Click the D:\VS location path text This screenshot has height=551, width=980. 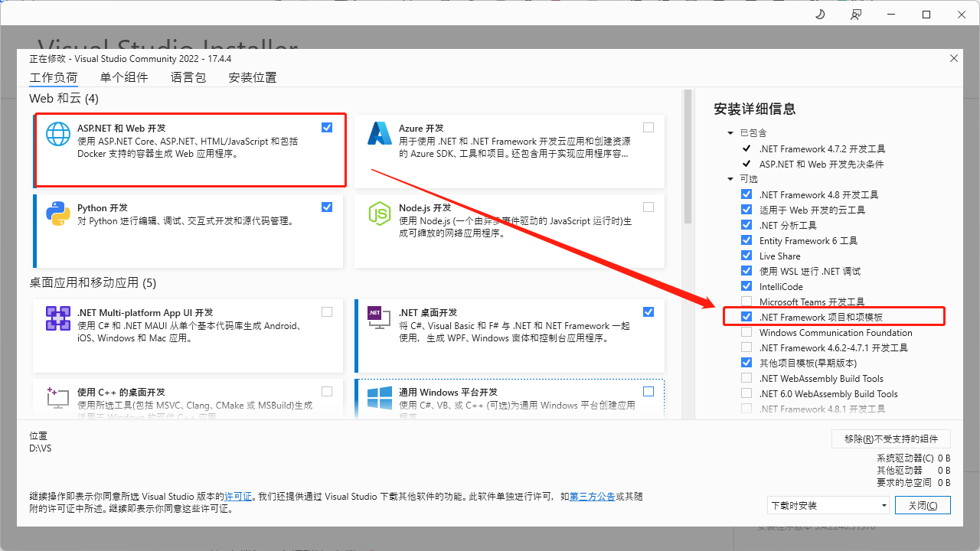(x=40, y=448)
